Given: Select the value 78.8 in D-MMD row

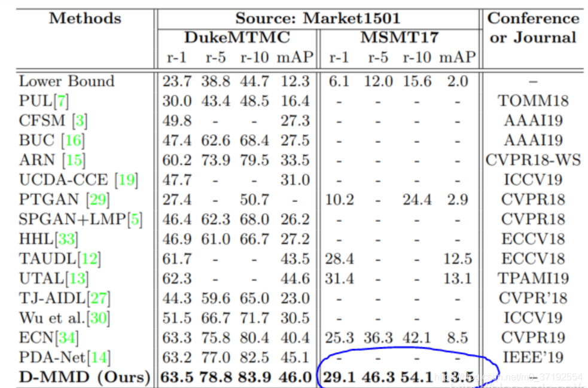Looking at the screenshot, I should [x=216, y=377].
